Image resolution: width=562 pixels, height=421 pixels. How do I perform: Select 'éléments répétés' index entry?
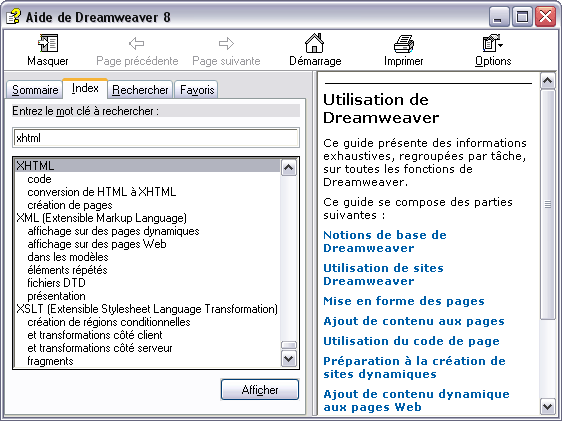point(67,270)
